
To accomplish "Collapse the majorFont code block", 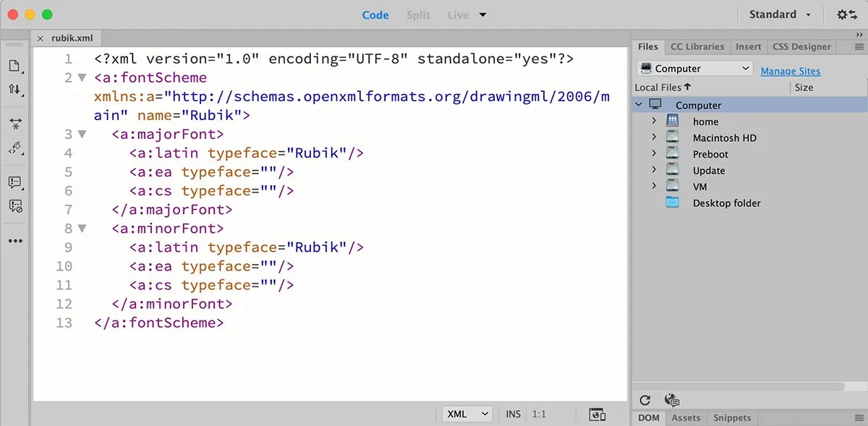I will click(81, 133).
